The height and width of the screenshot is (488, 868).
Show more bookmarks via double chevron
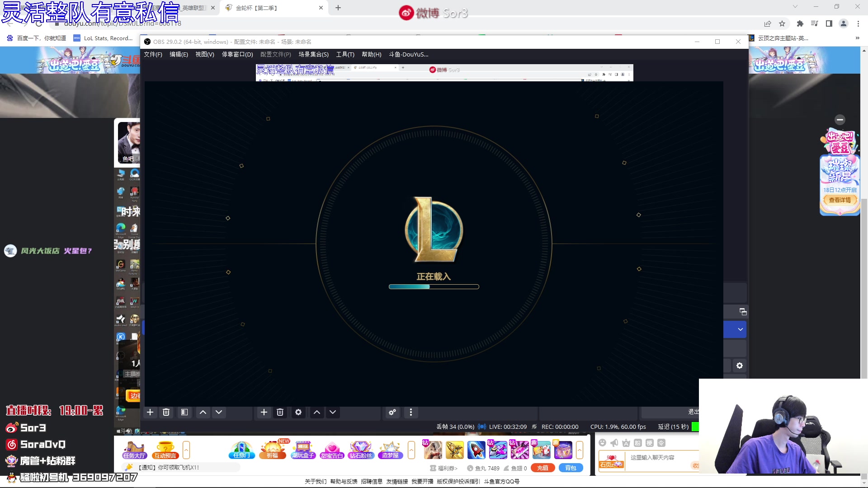(x=857, y=38)
